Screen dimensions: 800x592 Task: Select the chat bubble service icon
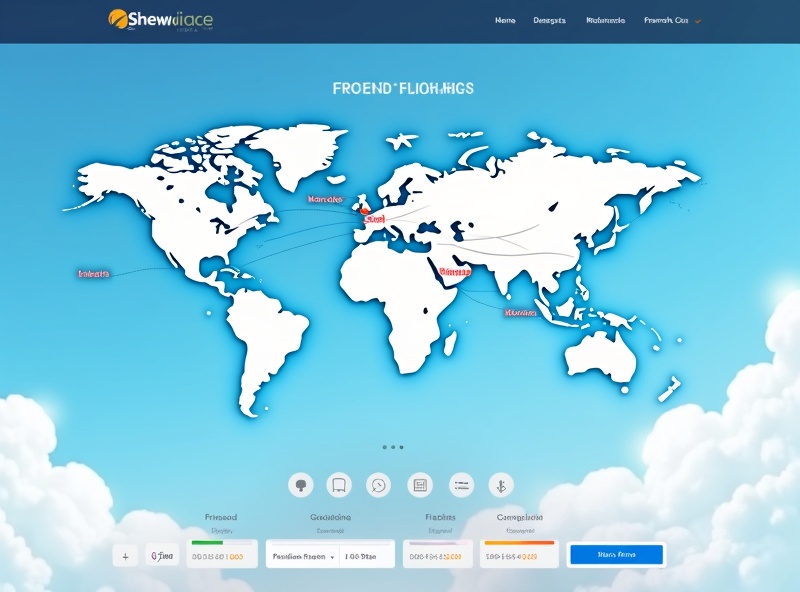(301, 485)
